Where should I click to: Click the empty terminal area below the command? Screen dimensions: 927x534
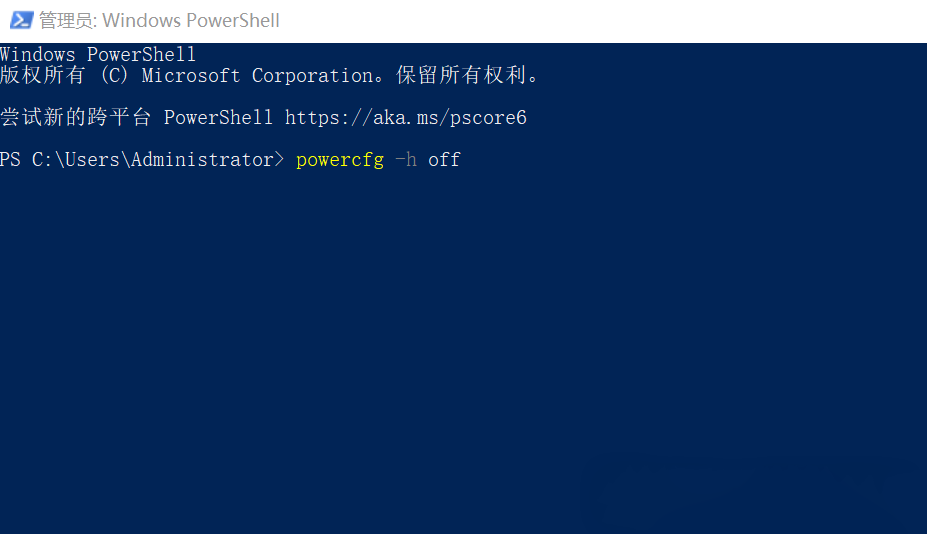tap(460, 350)
